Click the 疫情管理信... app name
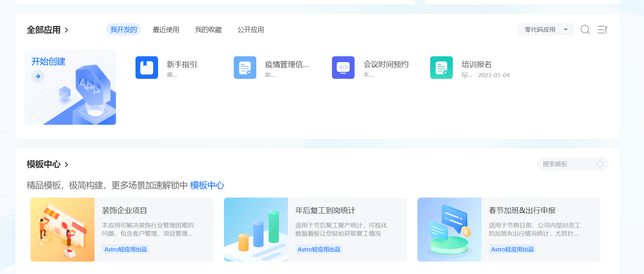 pos(287,64)
